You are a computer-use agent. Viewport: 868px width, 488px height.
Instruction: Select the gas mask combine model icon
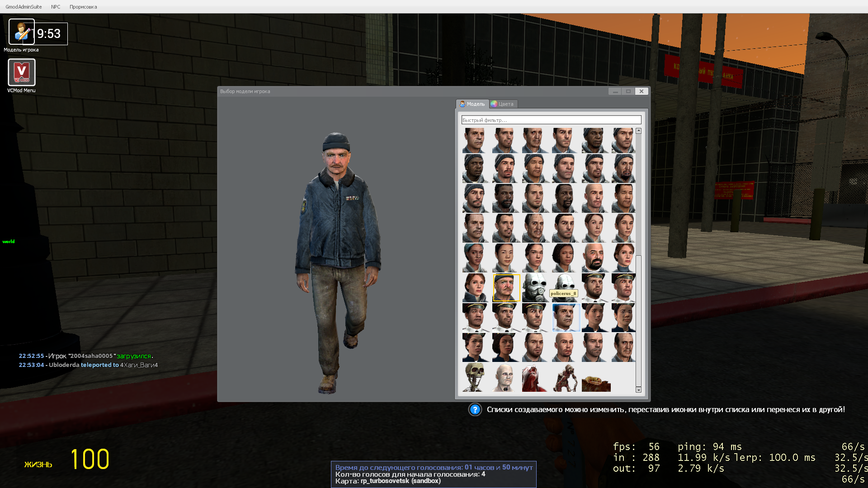[x=535, y=288]
